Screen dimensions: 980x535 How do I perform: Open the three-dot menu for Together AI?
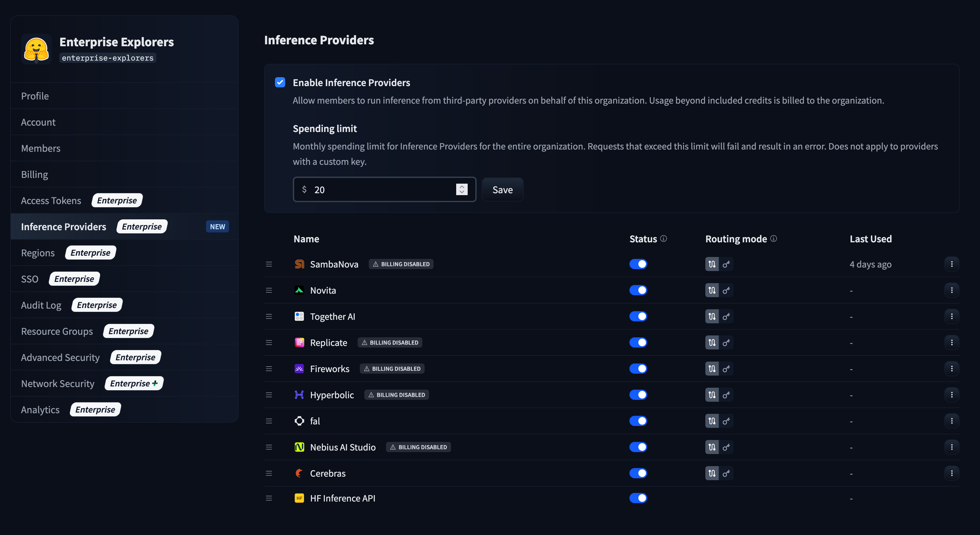[952, 316]
